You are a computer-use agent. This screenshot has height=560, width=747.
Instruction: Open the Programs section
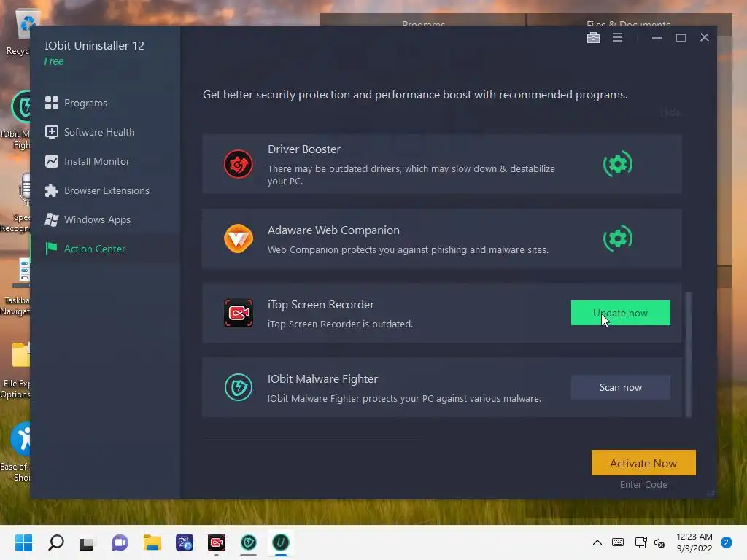pos(85,103)
